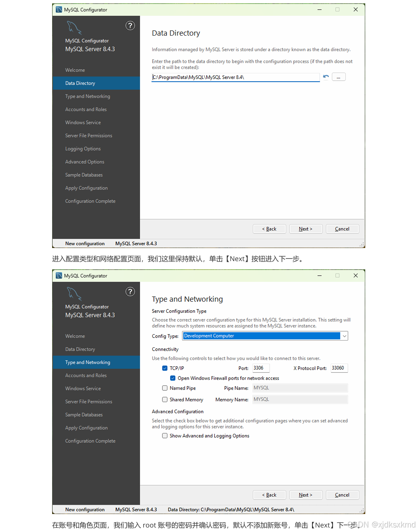Viewport: 417px width, 532px height.
Task: Enable Shared Memory connectivity
Action: point(165,399)
